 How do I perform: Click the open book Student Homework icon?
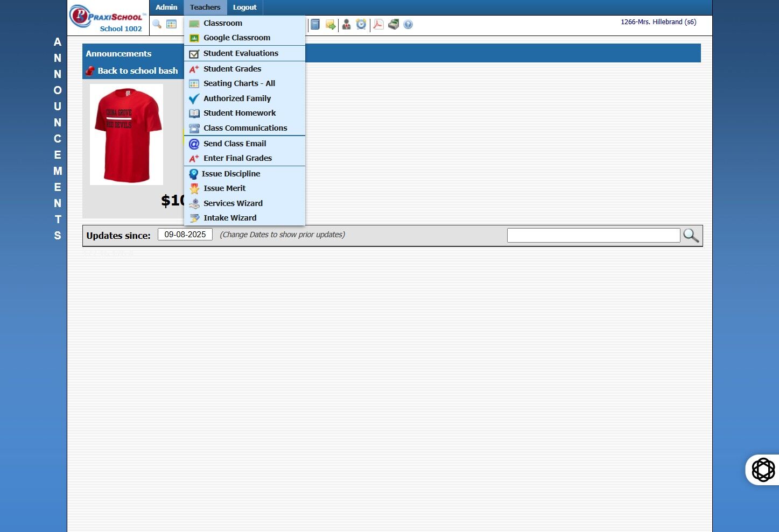pos(194,114)
